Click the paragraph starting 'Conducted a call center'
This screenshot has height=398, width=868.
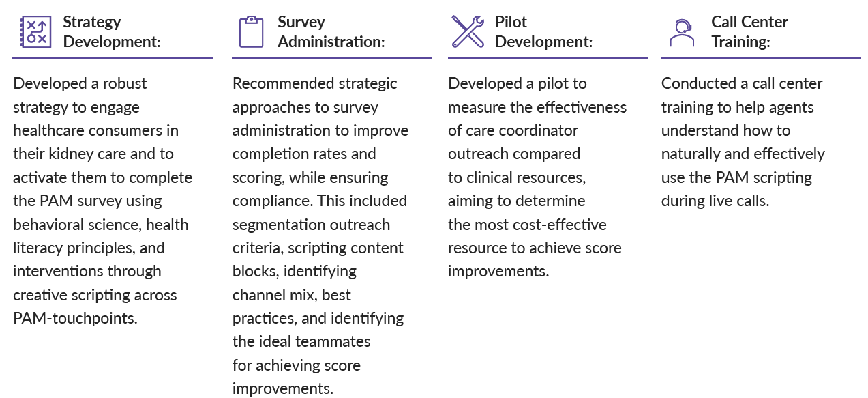(x=743, y=142)
